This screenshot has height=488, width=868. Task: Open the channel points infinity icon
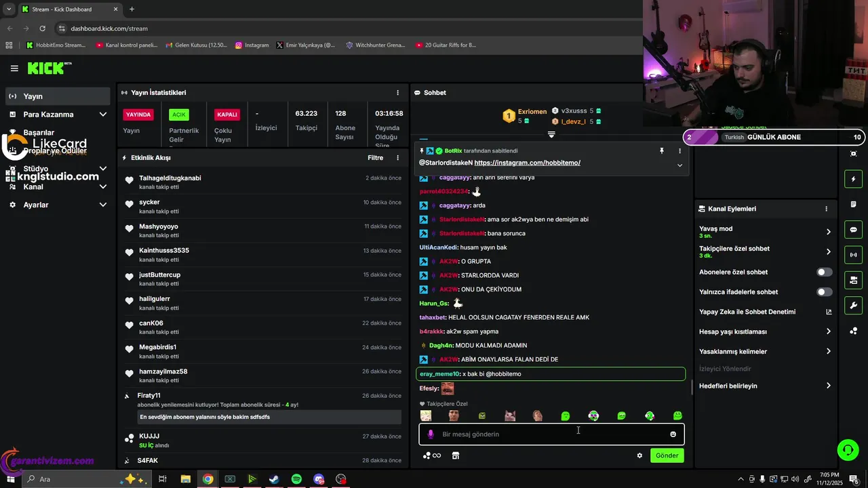pyautogui.click(x=432, y=455)
